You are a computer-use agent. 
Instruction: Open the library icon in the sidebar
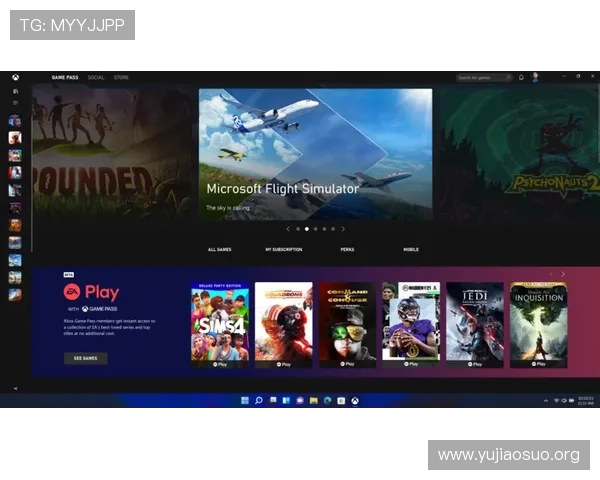pos(15,91)
